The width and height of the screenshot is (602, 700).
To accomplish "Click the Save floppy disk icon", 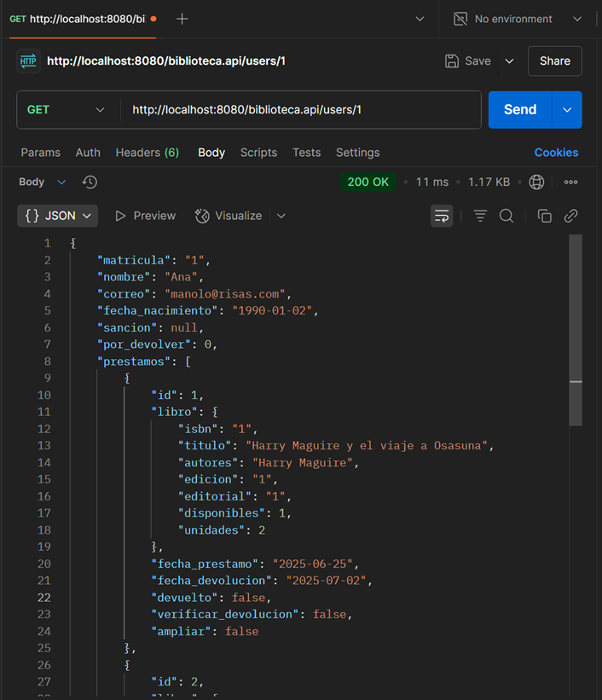I will (452, 61).
